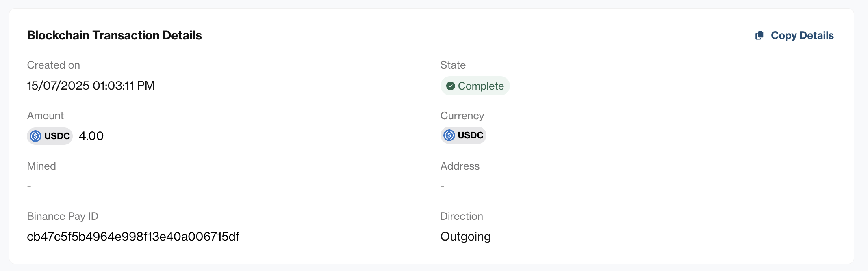Screen dimensions: 868x271
Task: Click the copy clipboard icon
Action: pos(759,36)
